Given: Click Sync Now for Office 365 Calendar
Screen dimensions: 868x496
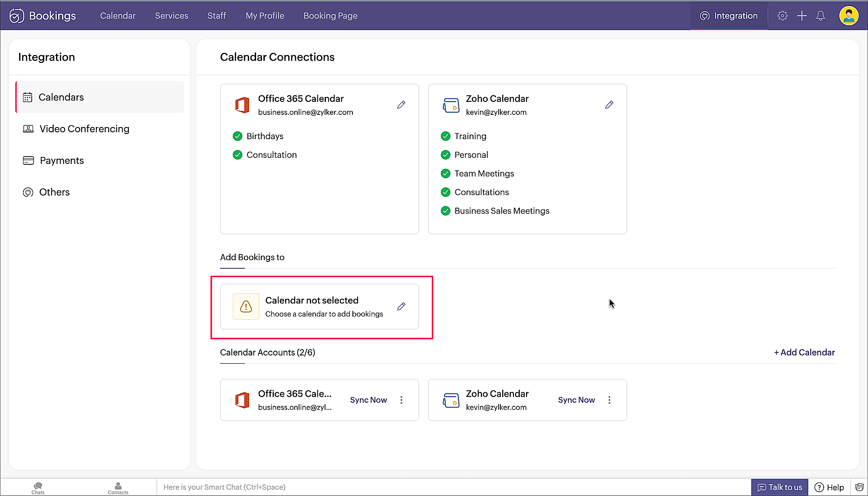Looking at the screenshot, I should click(x=368, y=400).
